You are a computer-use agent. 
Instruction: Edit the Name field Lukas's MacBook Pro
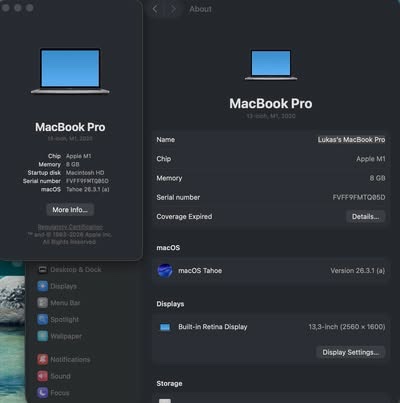351,140
